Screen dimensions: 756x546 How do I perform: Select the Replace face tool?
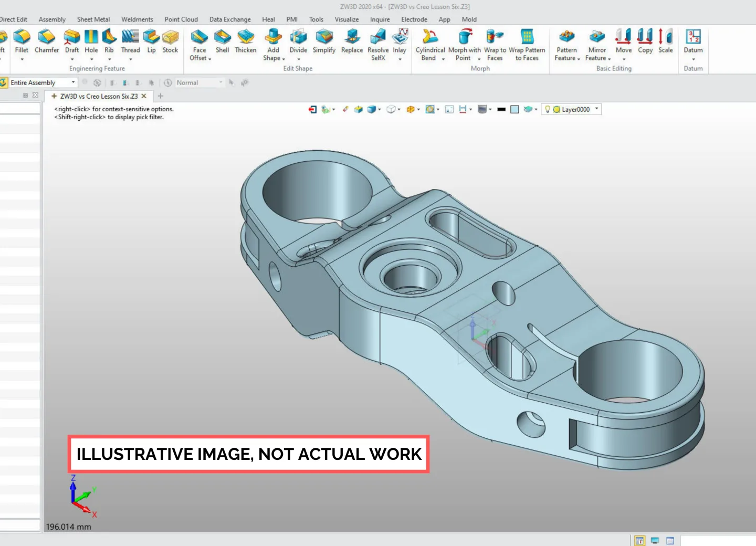[352, 41]
